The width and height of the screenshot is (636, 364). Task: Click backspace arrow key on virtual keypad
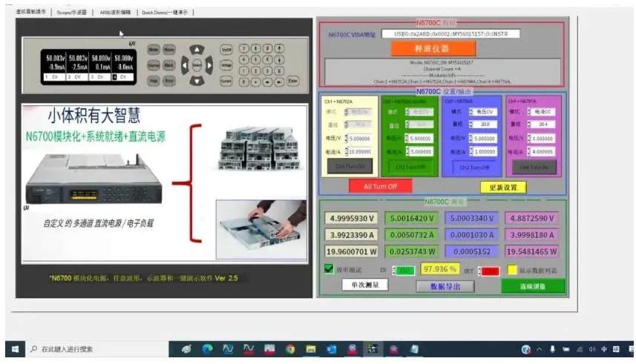click(280, 82)
